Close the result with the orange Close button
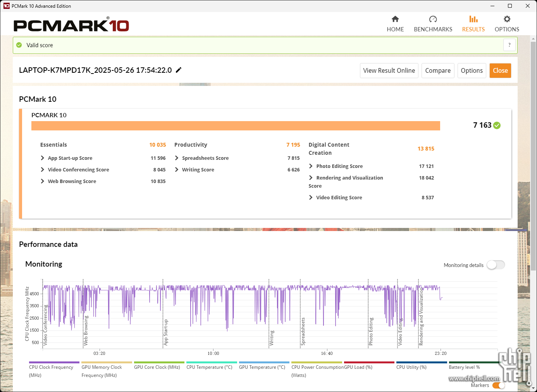The height and width of the screenshot is (392, 537). [500, 70]
